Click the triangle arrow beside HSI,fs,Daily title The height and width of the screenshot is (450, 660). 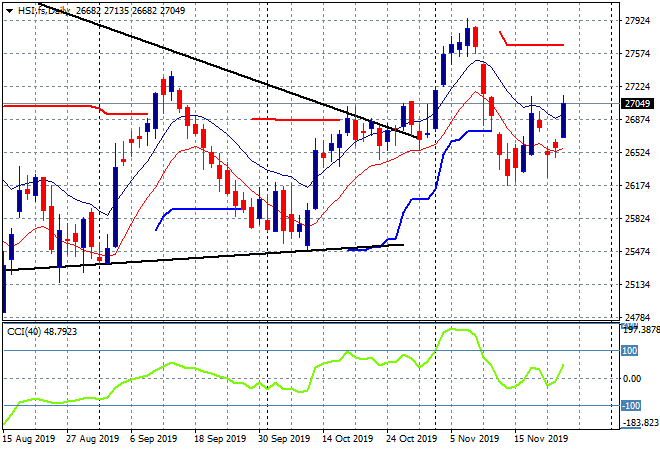(9, 11)
